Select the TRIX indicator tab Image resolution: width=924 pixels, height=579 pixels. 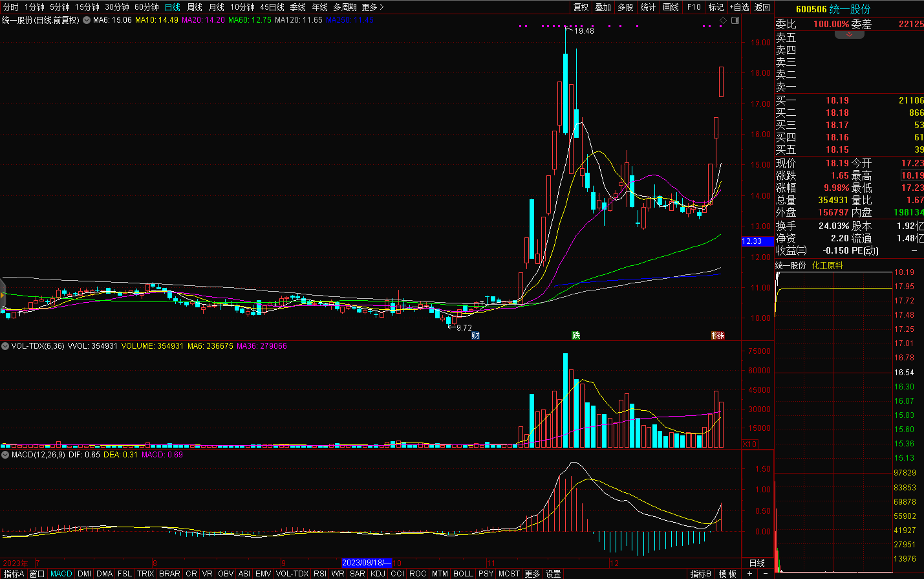coord(145,574)
